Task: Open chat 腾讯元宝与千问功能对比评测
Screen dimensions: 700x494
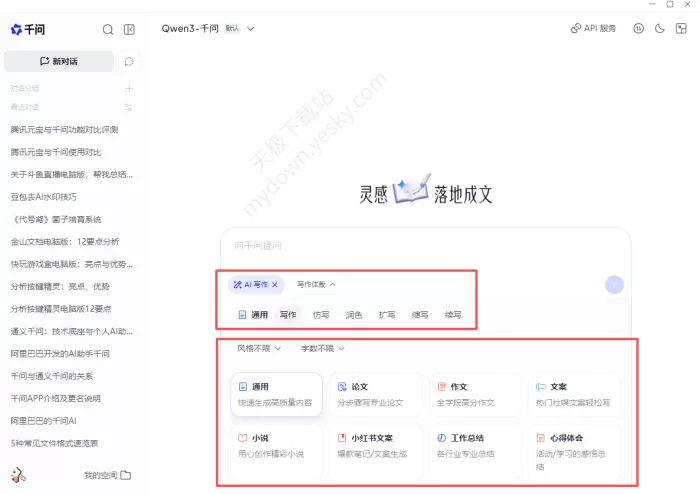Action: point(64,130)
